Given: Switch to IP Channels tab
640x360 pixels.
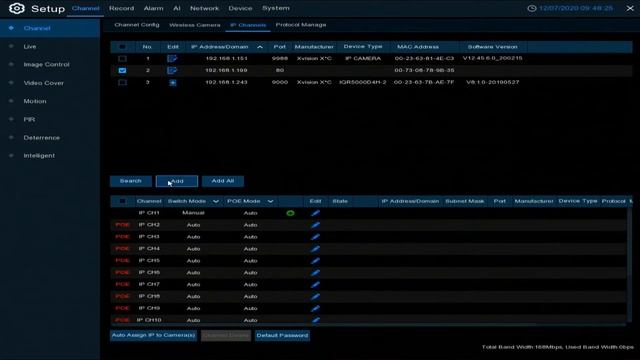Looking at the screenshot, I should (248, 25).
